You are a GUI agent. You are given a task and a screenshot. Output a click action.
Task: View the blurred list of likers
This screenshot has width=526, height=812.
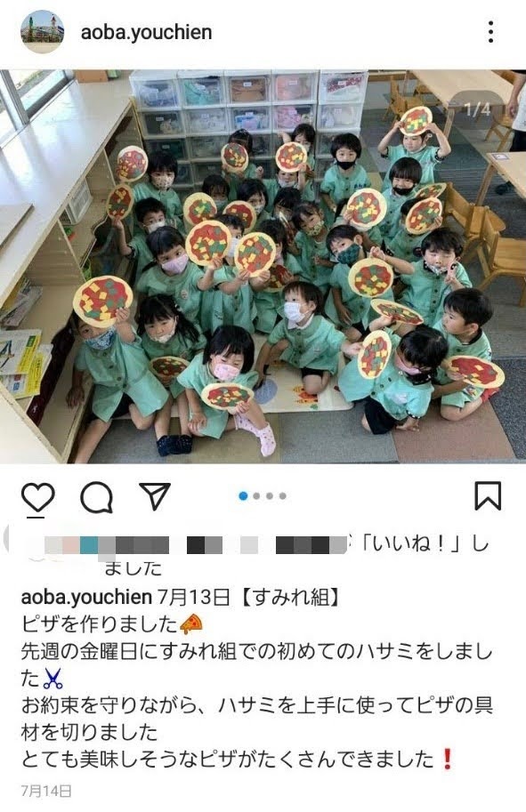pos(196,545)
